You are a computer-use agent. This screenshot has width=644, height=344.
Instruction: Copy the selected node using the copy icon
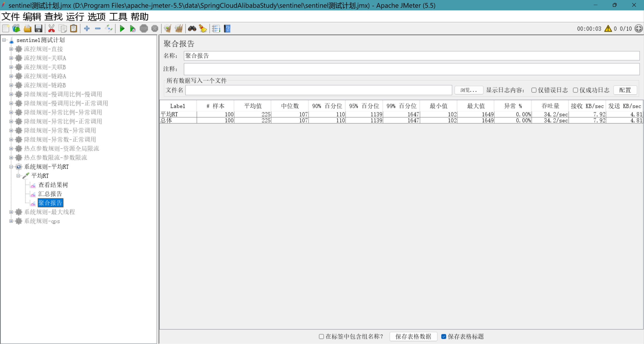pos(63,28)
